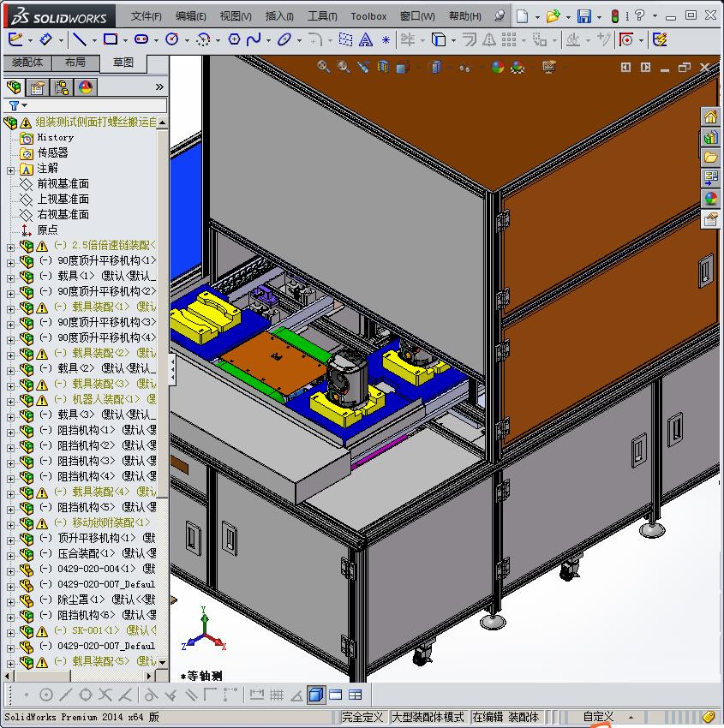Screen dimensions: 724x728
Task: Select the Sketch tool icon
Action: pos(15,40)
